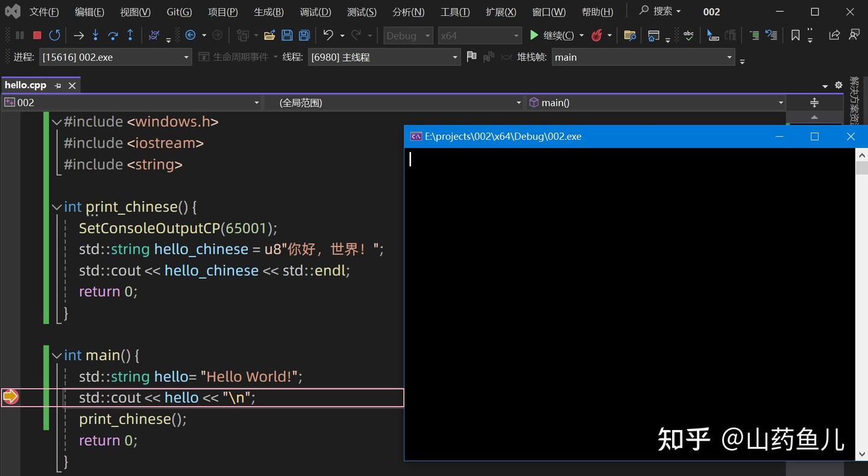Collapse the main function block
868x476 pixels.
point(57,355)
